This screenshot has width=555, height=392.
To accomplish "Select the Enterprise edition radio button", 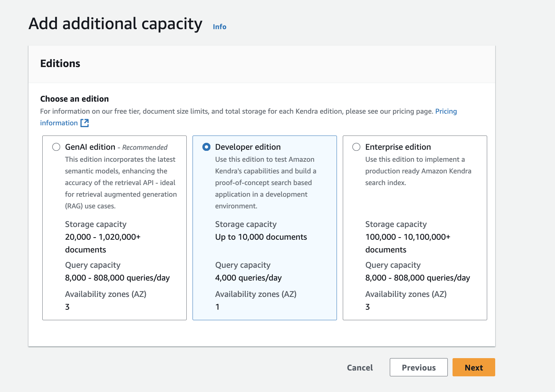I will tap(356, 147).
